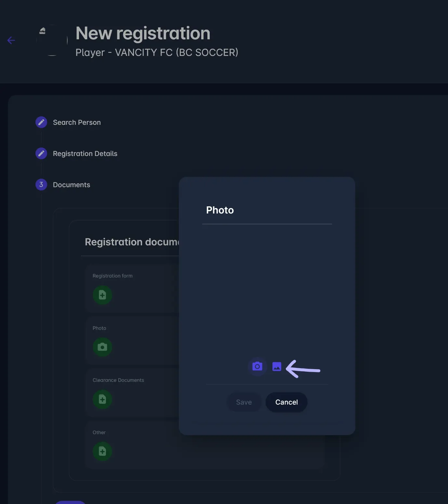Viewport: 448px width, 504px height.
Task: Click the pencil icon beside Registration Details
Action: point(41,153)
